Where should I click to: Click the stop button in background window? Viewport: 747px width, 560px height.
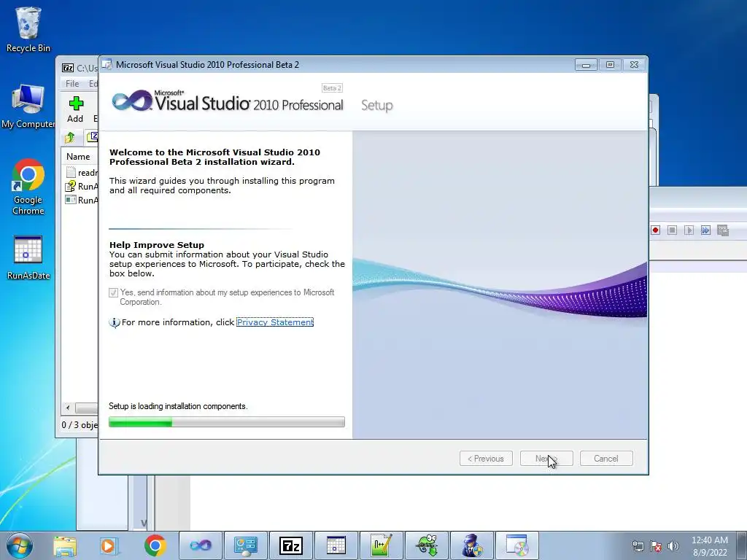click(672, 230)
